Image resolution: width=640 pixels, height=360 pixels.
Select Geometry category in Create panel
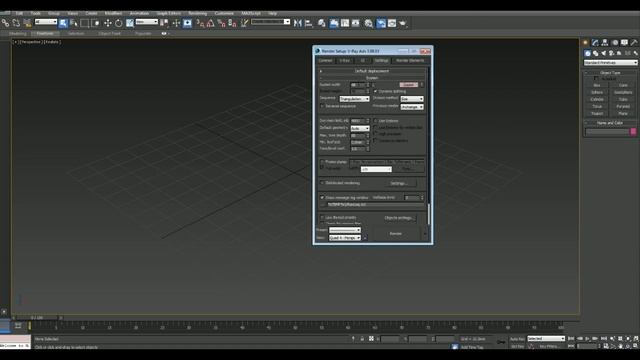point(587,53)
